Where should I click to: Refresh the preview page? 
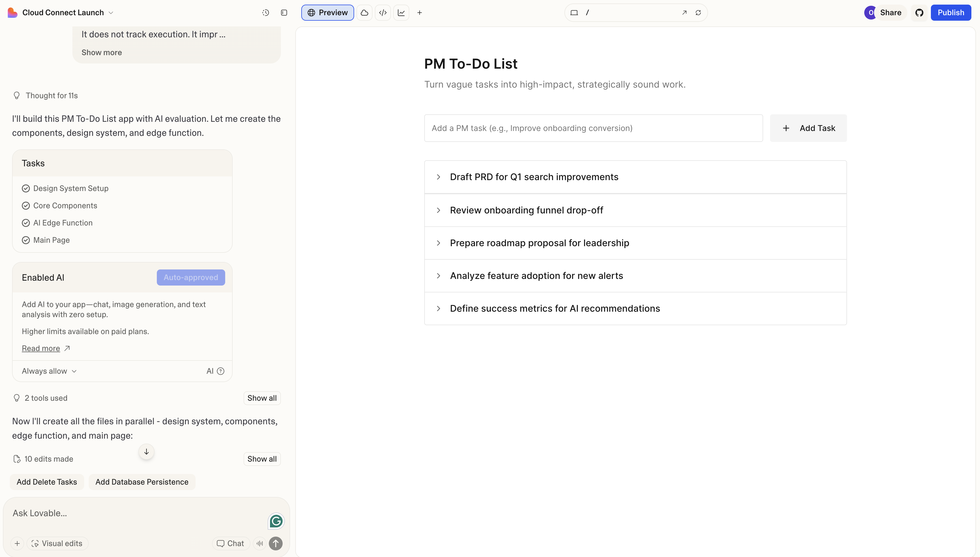pos(698,13)
